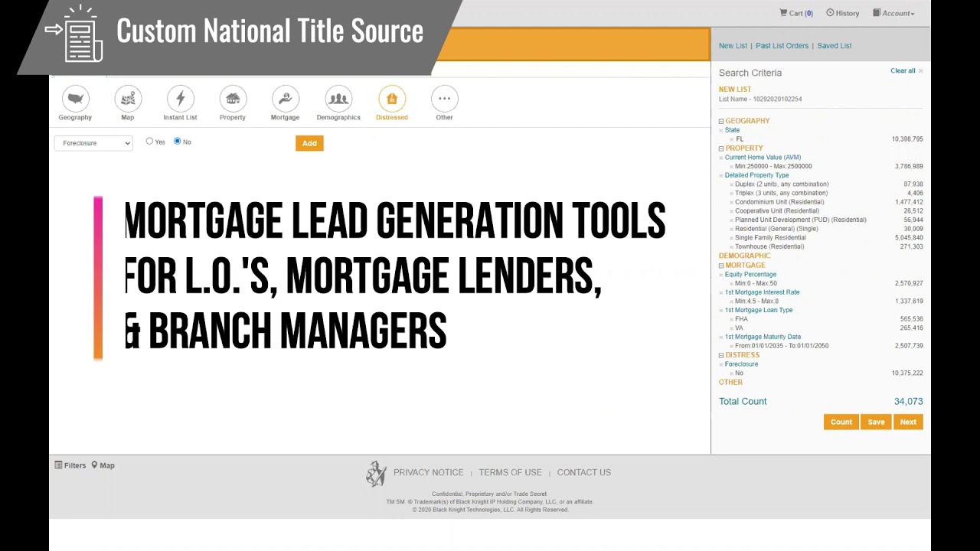
Task: Remove the State criteria group
Action: [x=721, y=130]
